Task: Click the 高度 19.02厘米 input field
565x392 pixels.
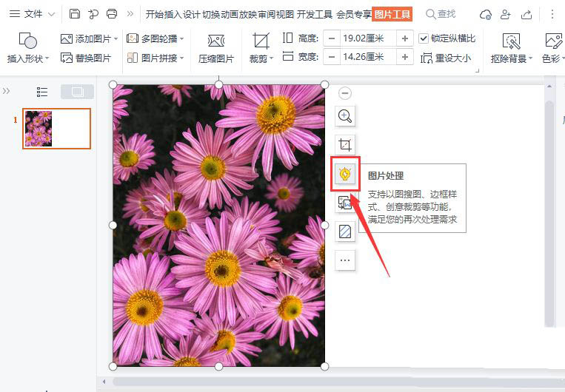Action: click(x=368, y=38)
